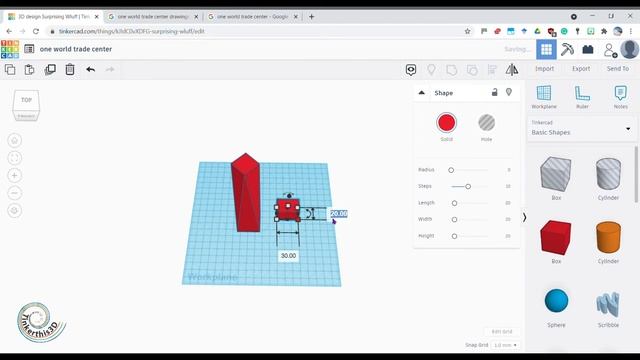Screen dimensions: 640x360
Task: Toggle the shape lock icon
Action: [495, 92]
